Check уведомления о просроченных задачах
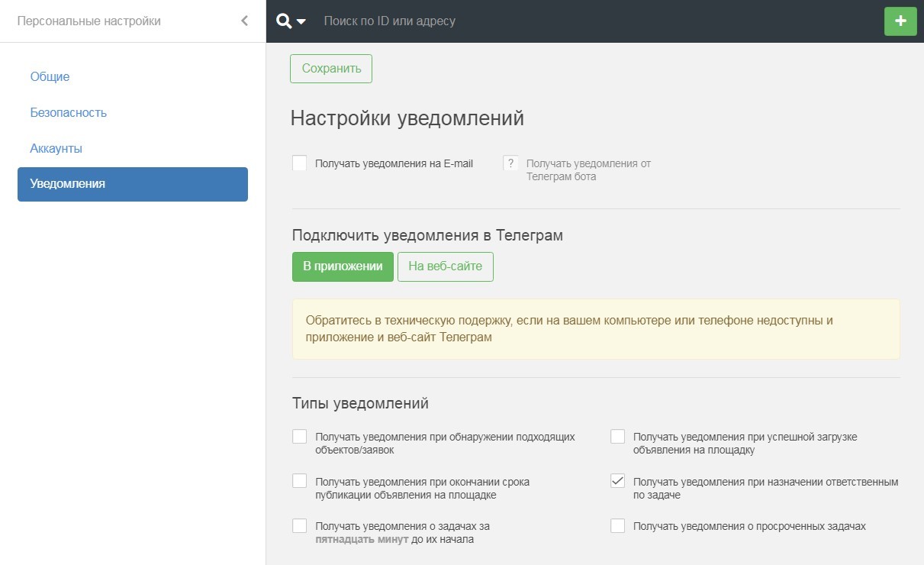The image size is (924, 565). pos(617,525)
